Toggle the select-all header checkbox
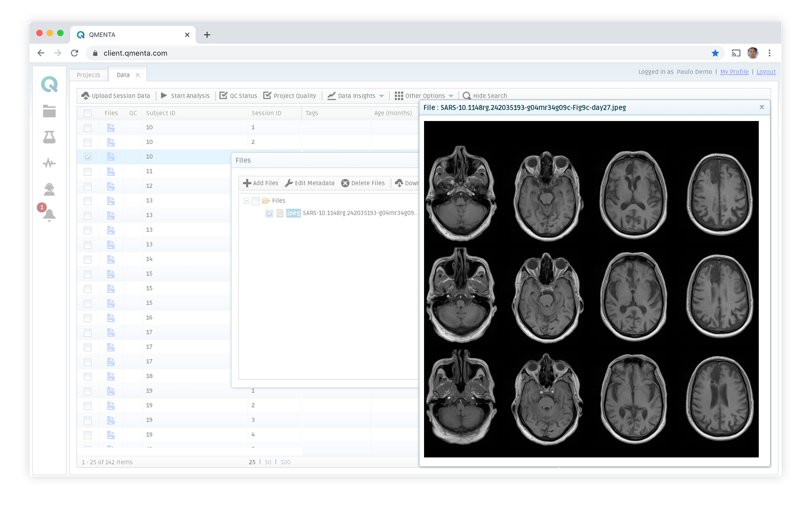 point(88,113)
